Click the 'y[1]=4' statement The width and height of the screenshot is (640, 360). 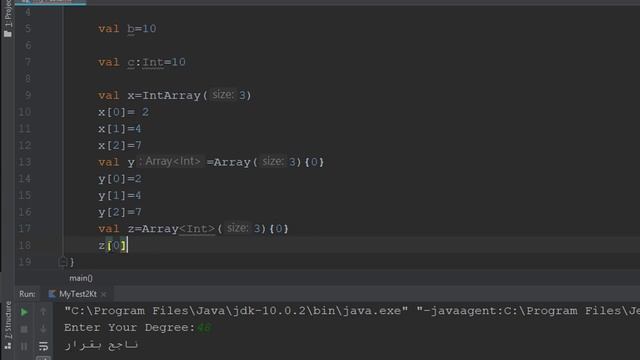120,196
